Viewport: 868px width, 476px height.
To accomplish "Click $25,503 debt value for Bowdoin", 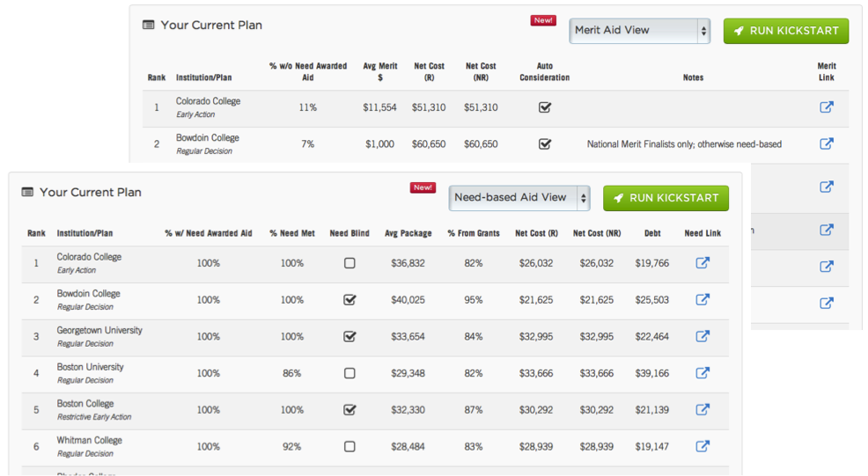I will 652,299.
